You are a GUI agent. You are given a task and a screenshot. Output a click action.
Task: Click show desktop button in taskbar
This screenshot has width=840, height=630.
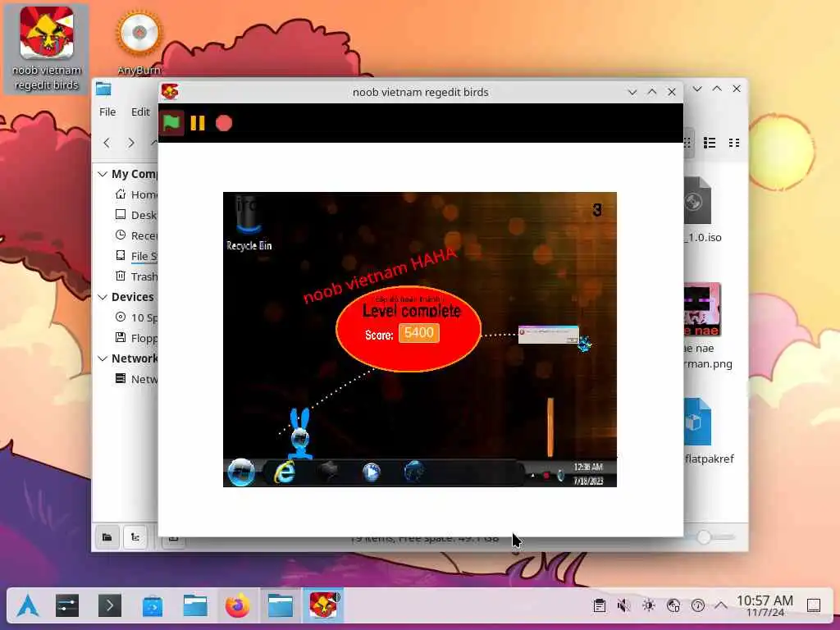pos(814,606)
